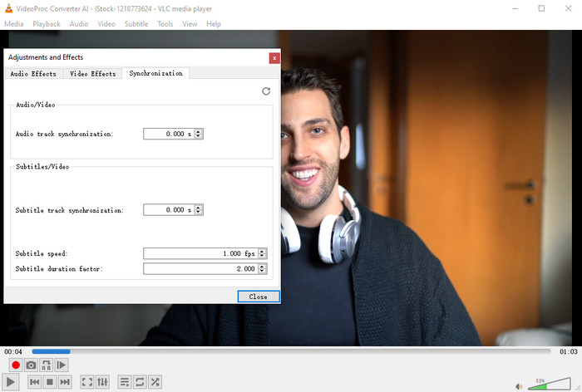This screenshot has width=582, height=392.
Task: Stop playback
Action: tap(50, 382)
